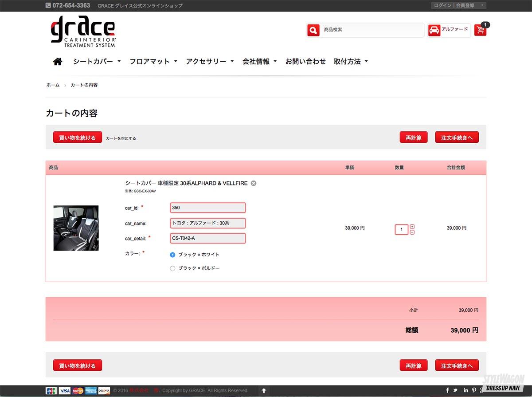Expand the シートカバー dropdown menu
Image resolution: width=532 pixels, height=397 pixels.
point(97,62)
